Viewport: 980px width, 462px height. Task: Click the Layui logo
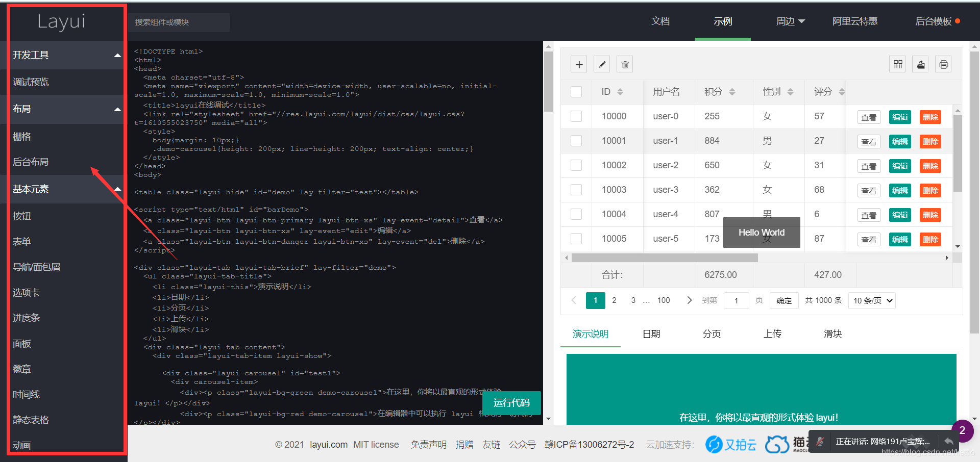[61, 22]
